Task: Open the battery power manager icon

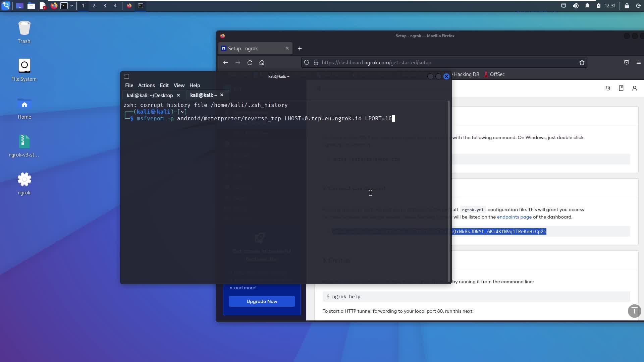Action: pyautogui.click(x=598, y=6)
